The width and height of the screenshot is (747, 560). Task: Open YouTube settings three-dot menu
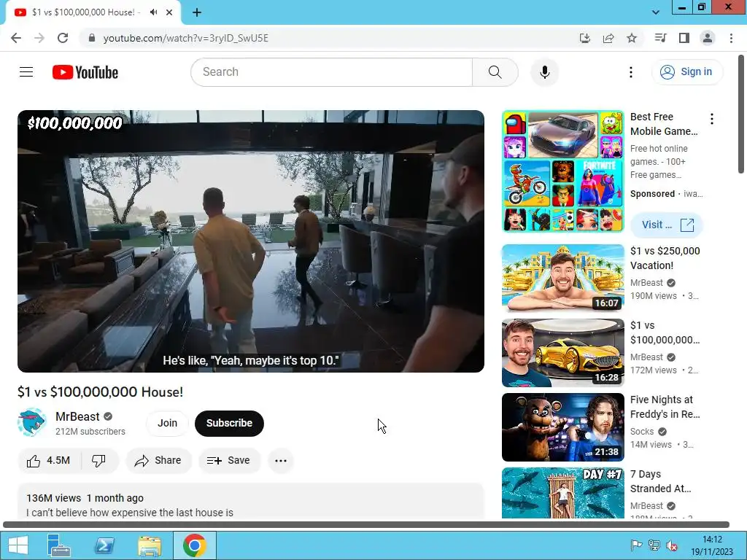point(631,72)
